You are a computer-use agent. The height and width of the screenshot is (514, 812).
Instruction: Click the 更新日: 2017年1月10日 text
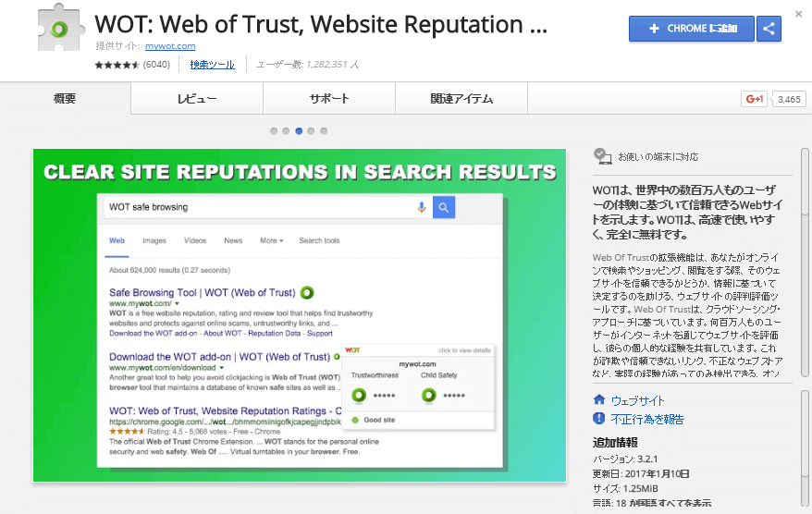point(641,473)
